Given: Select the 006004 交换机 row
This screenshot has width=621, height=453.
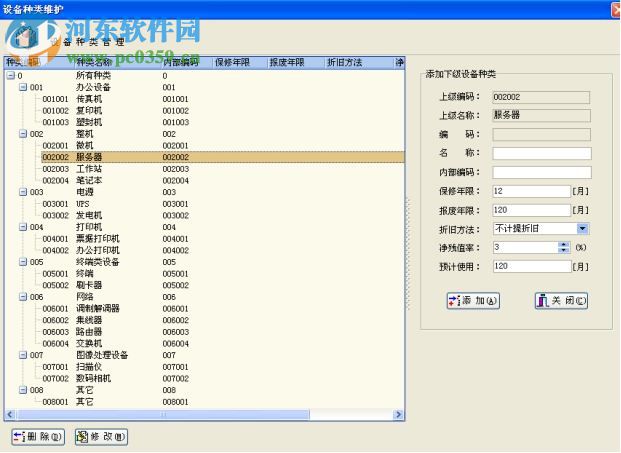Looking at the screenshot, I should pos(223,343).
